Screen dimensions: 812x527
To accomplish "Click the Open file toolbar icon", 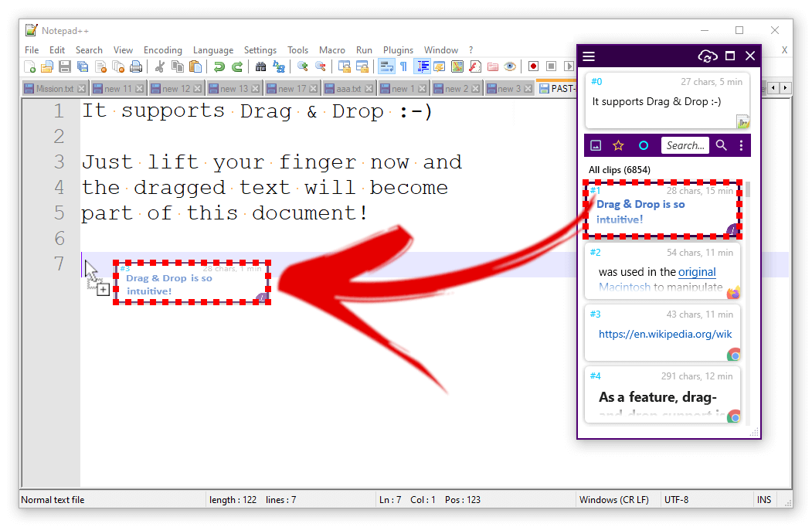I will tap(47, 66).
